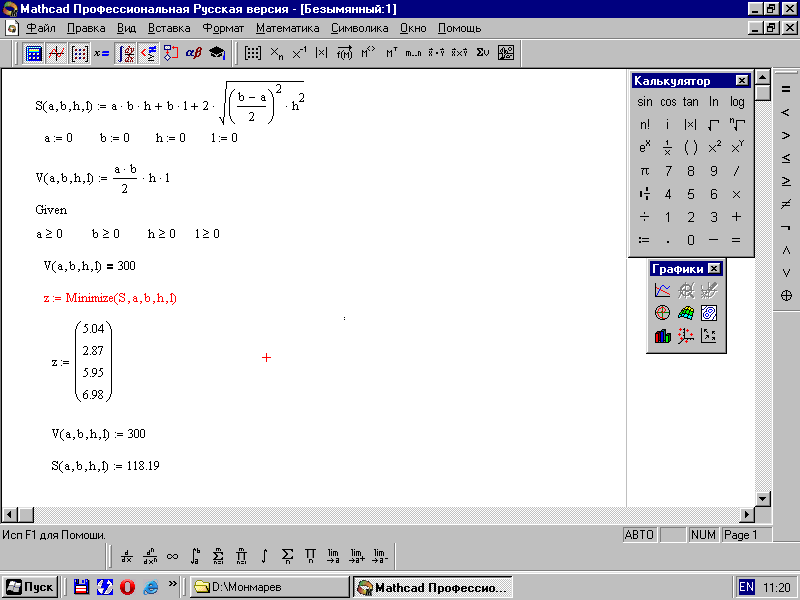The width and height of the screenshot is (800, 600).
Task: Insert matrix transpose Mᵀ operator
Action: tap(391, 53)
